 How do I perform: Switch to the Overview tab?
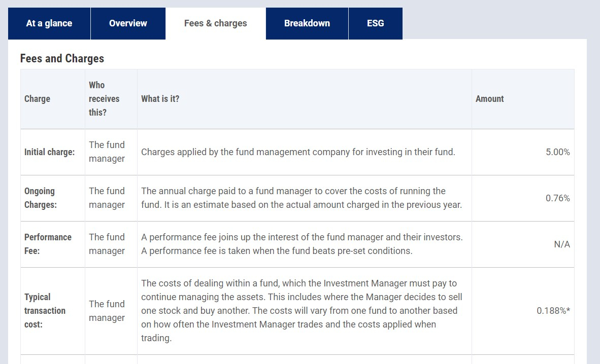pyautogui.click(x=128, y=23)
